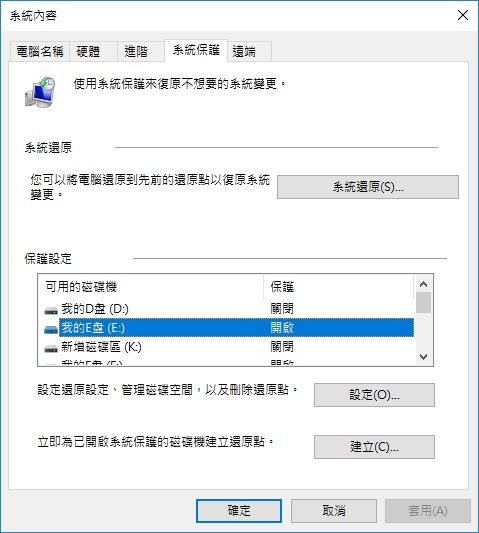479x533 pixels.
Task: Go to the 進階 tab
Action: point(136,52)
